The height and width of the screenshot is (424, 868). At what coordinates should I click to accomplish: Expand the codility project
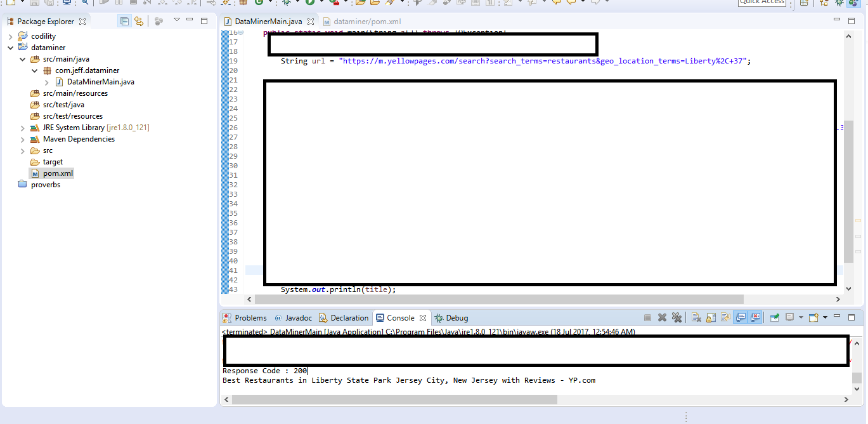click(x=10, y=36)
